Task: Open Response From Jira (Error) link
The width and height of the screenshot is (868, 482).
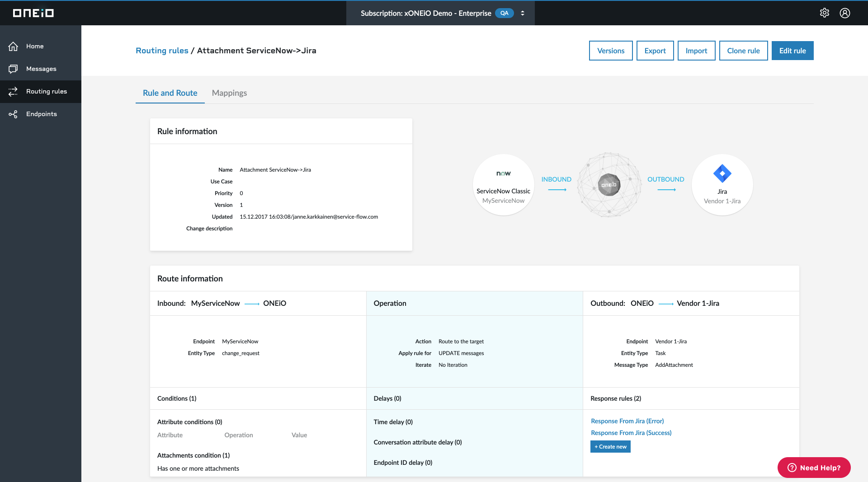Action: 627,421
